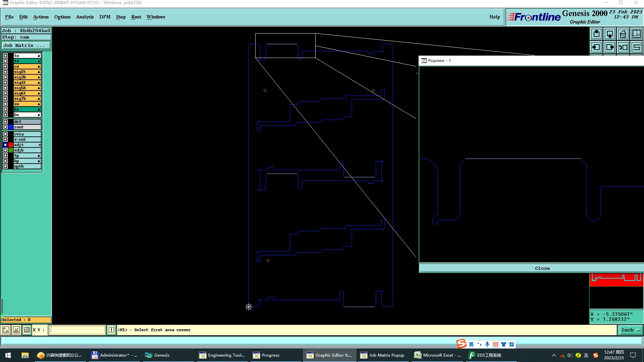
Task: Click the pan right view icon
Action: pos(610,47)
